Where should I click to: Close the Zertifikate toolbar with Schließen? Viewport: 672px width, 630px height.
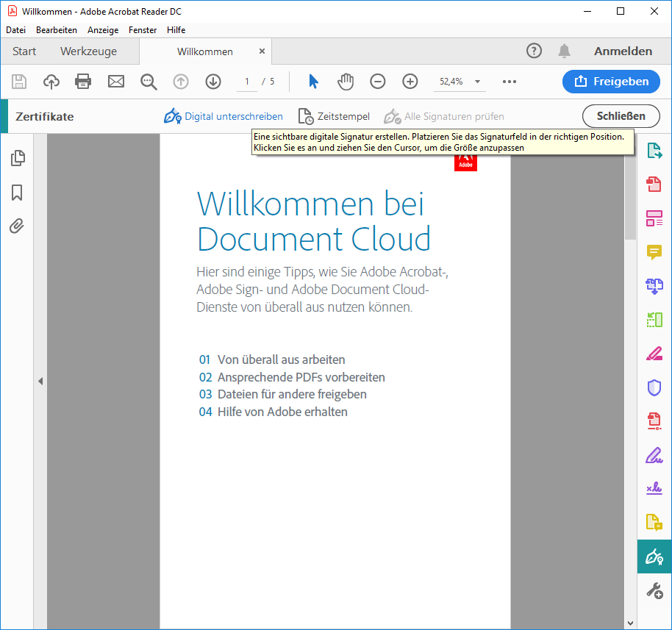pyautogui.click(x=621, y=116)
